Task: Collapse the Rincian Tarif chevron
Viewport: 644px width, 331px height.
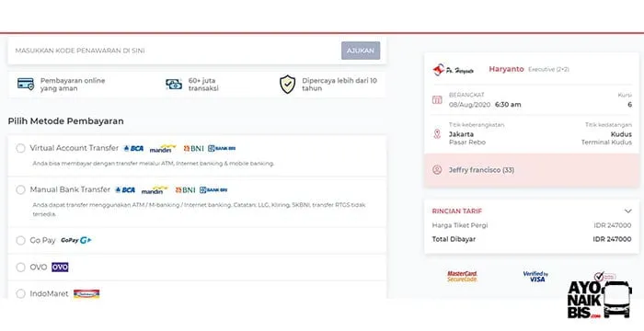Action: [627, 211]
